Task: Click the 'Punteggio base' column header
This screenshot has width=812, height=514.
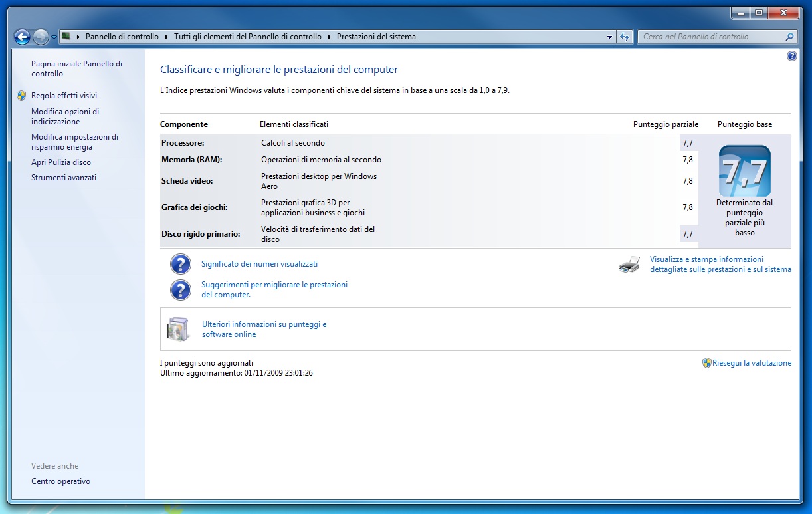Action: 745,124
